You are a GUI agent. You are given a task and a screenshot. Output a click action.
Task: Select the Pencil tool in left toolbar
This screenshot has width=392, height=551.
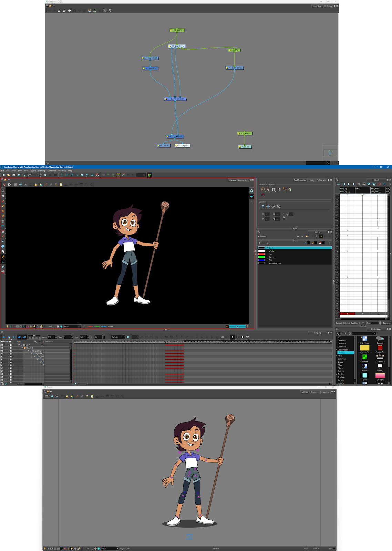pyautogui.click(x=3, y=206)
